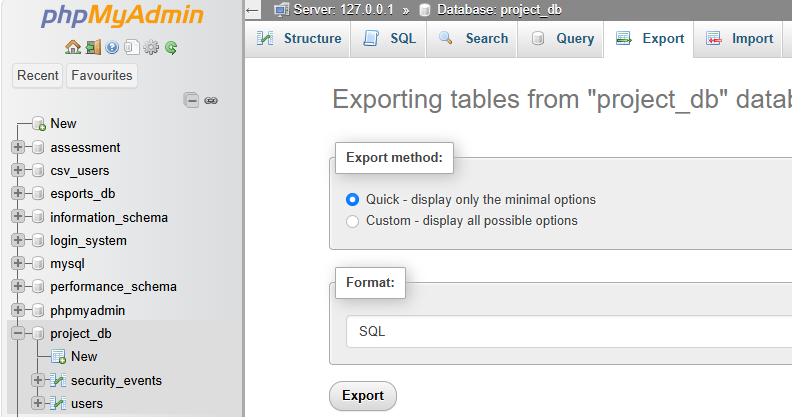
Task: Expand the phpmyadmin database node
Action: [18, 310]
